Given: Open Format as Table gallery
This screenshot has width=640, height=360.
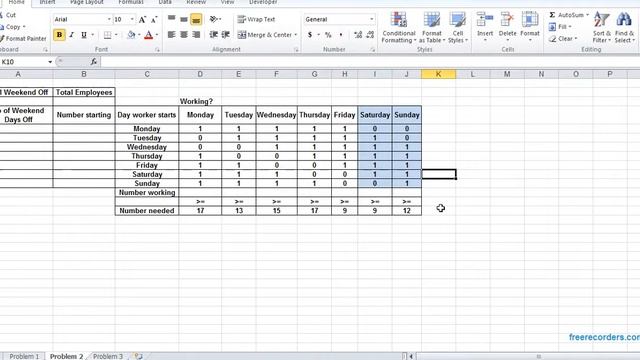Looking at the screenshot, I should 432,27.
